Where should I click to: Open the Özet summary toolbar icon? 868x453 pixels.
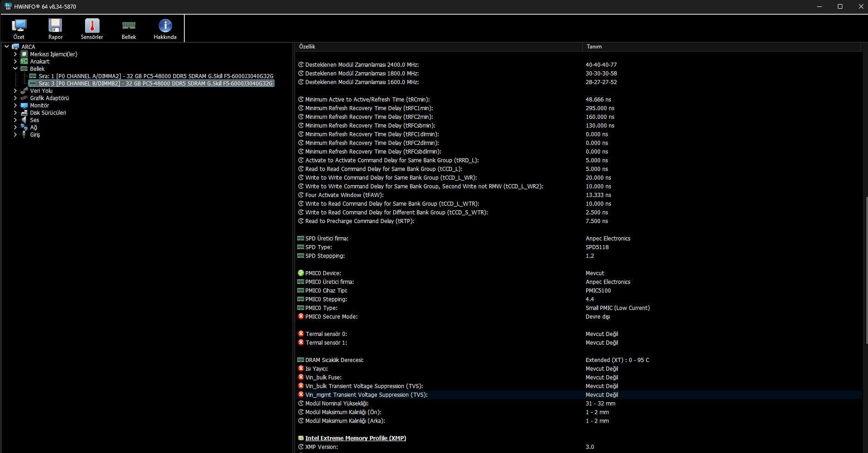click(19, 29)
